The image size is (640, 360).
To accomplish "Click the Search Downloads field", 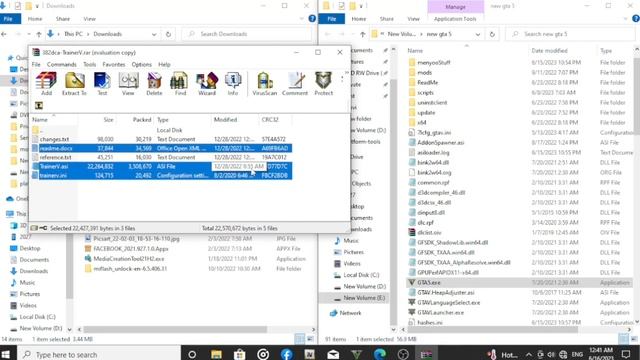I will click(x=246, y=34).
